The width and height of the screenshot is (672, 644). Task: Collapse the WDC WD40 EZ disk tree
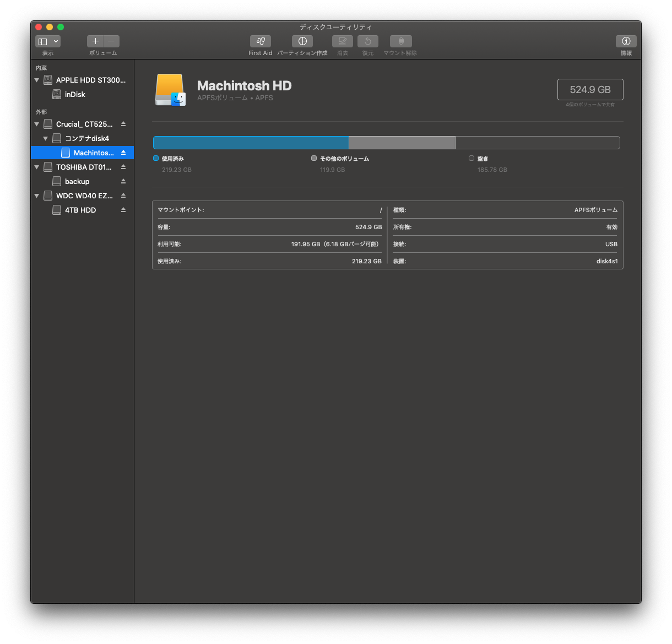coord(37,196)
